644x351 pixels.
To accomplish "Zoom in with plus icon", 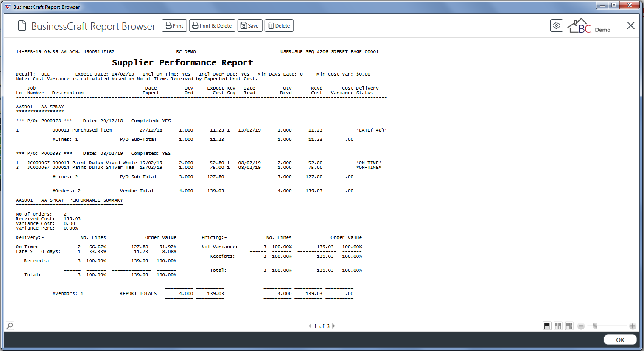I will [x=633, y=326].
